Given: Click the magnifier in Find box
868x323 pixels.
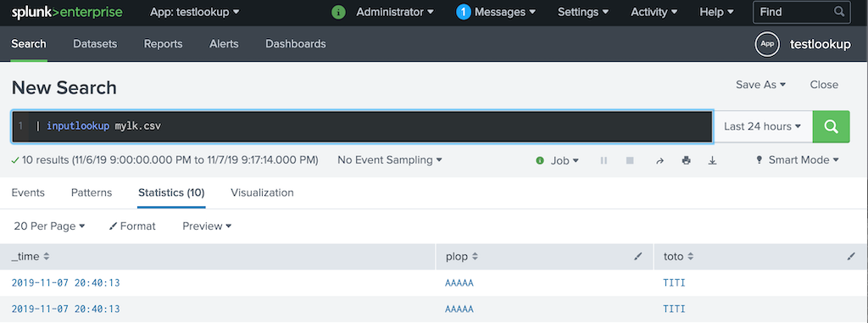Looking at the screenshot, I should coord(839,12).
